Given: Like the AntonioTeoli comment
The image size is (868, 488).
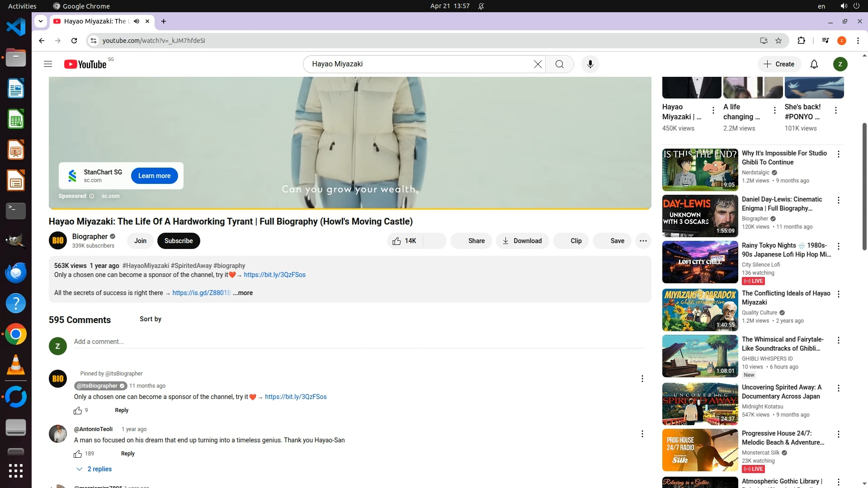Looking at the screenshot, I should (x=78, y=454).
